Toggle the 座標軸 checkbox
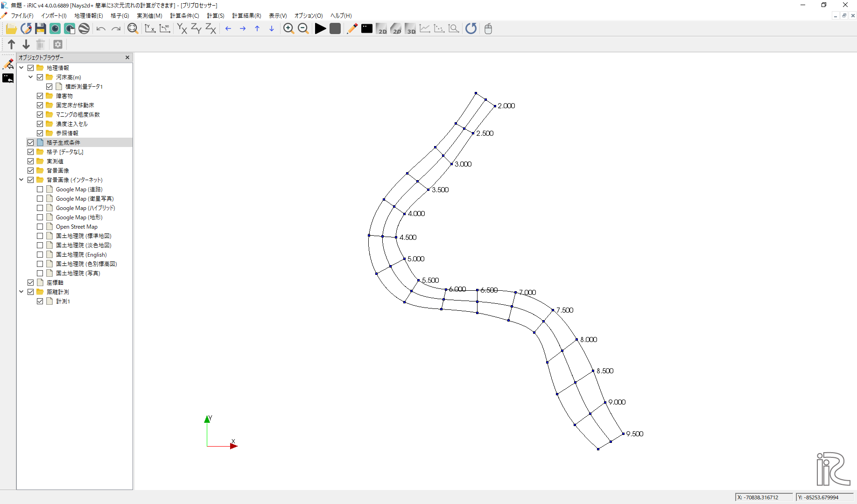The height and width of the screenshot is (504, 857). [x=31, y=282]
